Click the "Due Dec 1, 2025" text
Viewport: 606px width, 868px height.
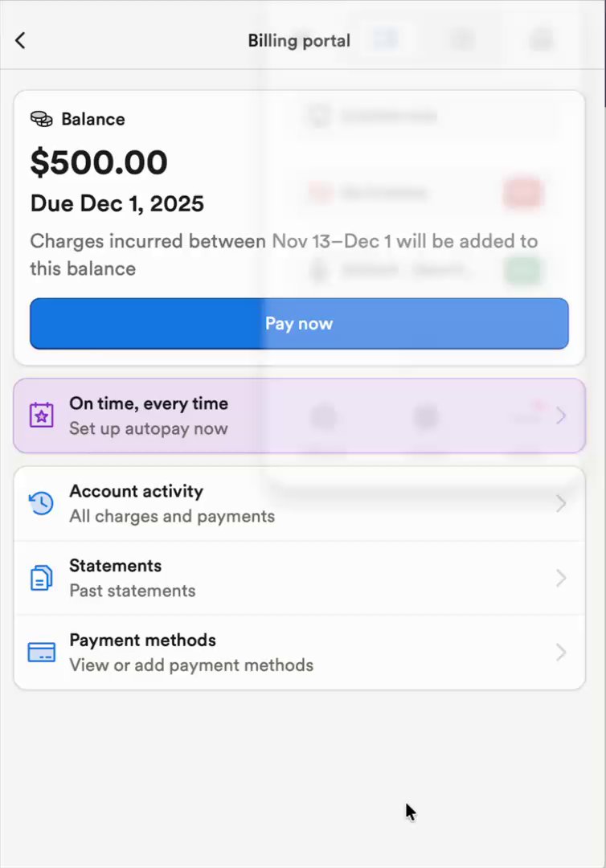[117, 203]
